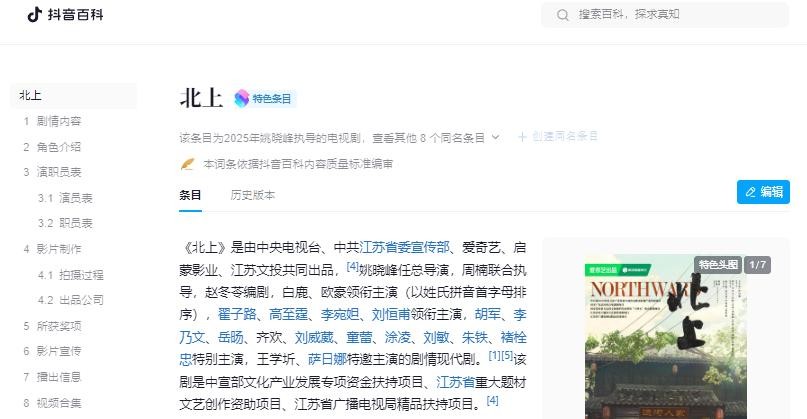Open the Northward poster thumbnail
807x419 pixels.
click(x=665, y=337)
